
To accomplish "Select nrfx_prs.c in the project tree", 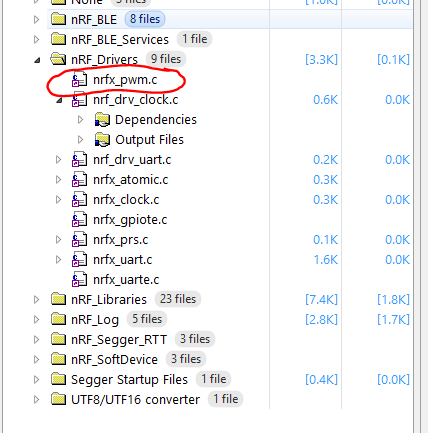I will click(121, 240).
